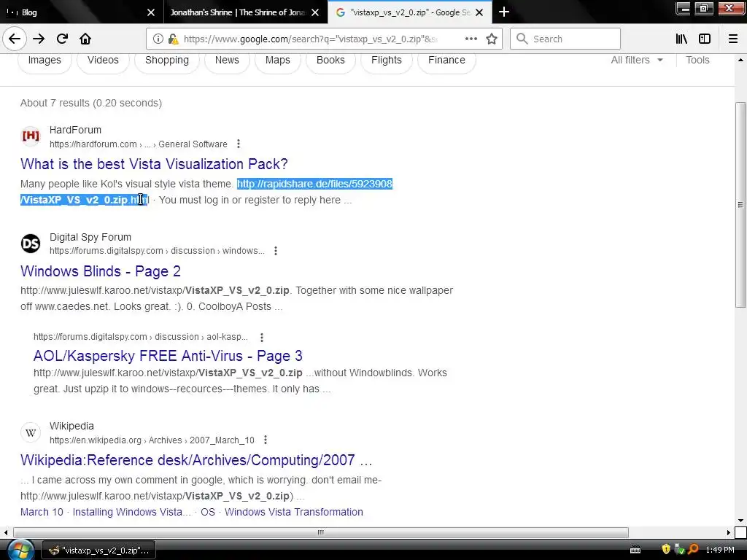
Task: Click the Windows Start orb
Action: pos(20,550)
